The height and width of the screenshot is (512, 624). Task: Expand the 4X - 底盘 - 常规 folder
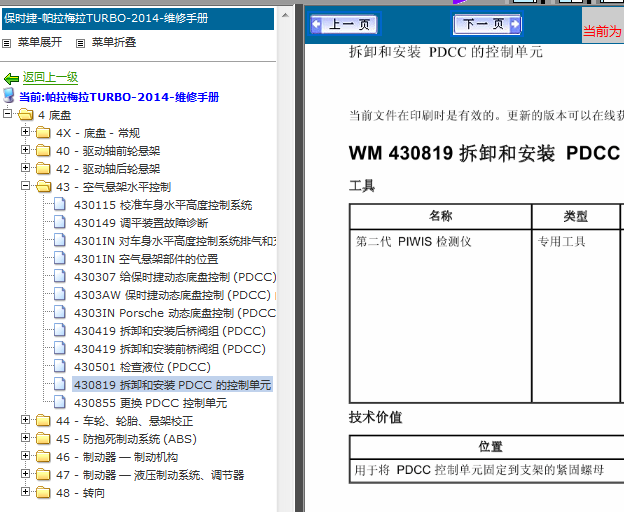click(25, 131)
